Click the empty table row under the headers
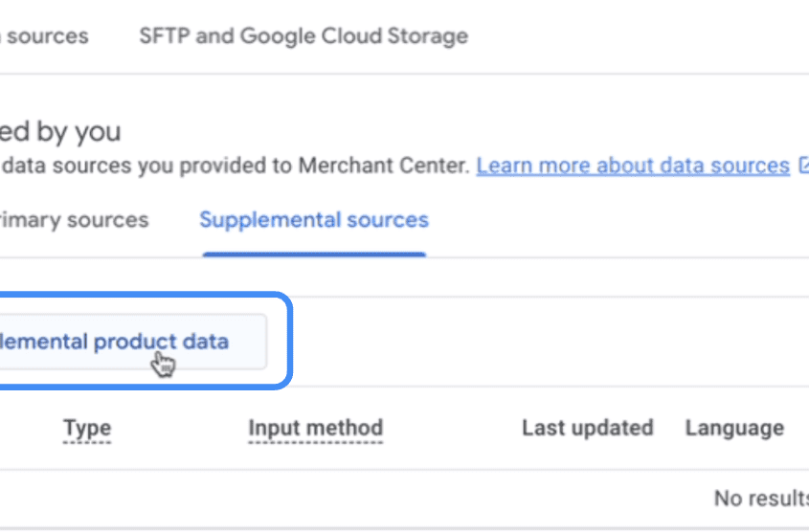The width and height of the screenshot is (809, 532). [404, 499]
